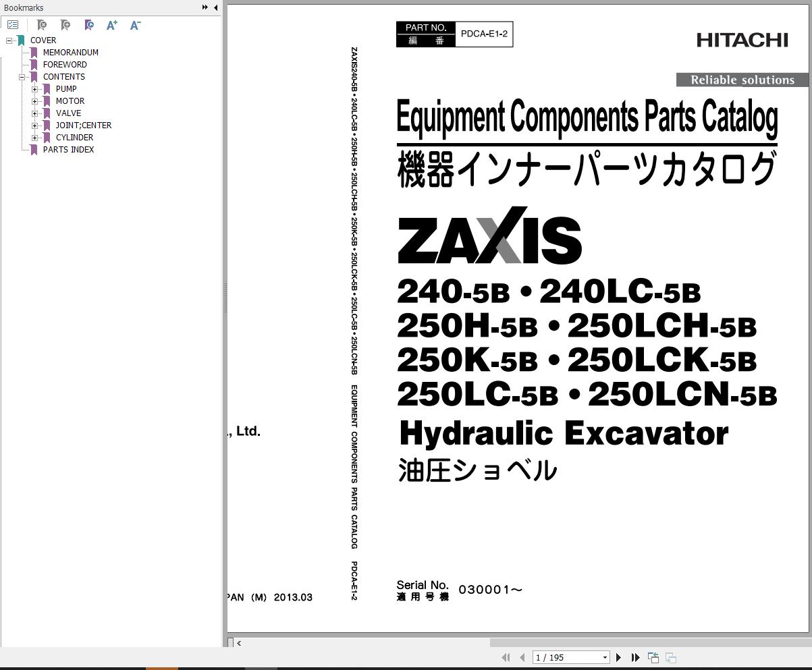The width and height of the screenshot is (812, 670).
Task: Jump to last page arrow
Action: [x=635, y=657]
